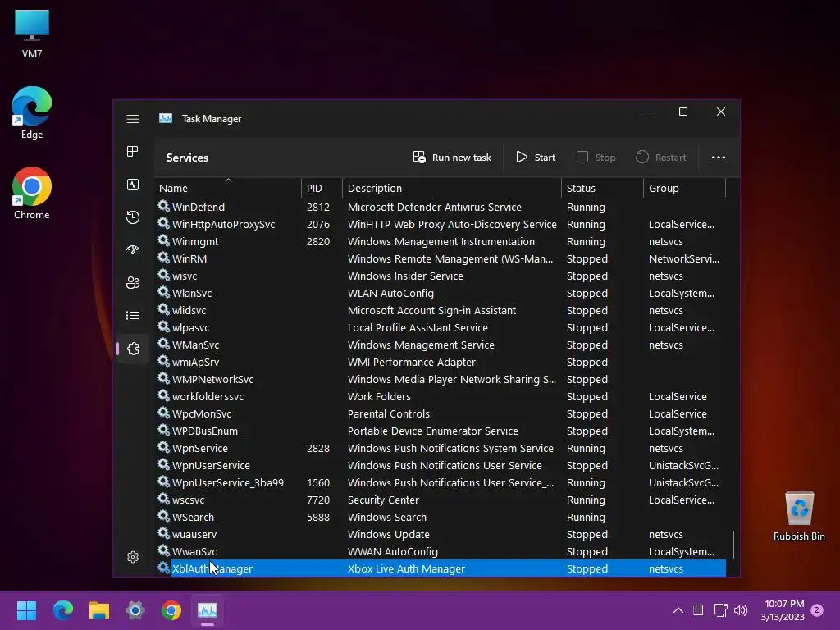Select the wlpasvc service
Image resolution: width=840 pixels, height=630 pixels.
point(441,328)
